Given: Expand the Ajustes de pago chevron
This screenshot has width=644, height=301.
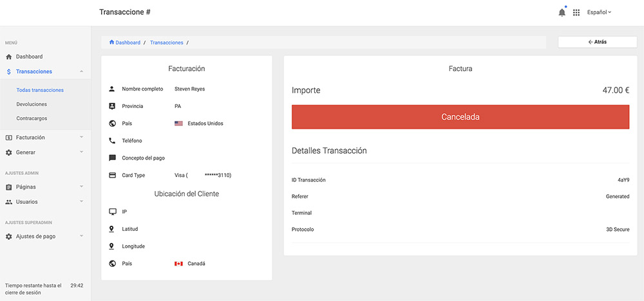Looking at the screenshot, I should coord(81,236).
